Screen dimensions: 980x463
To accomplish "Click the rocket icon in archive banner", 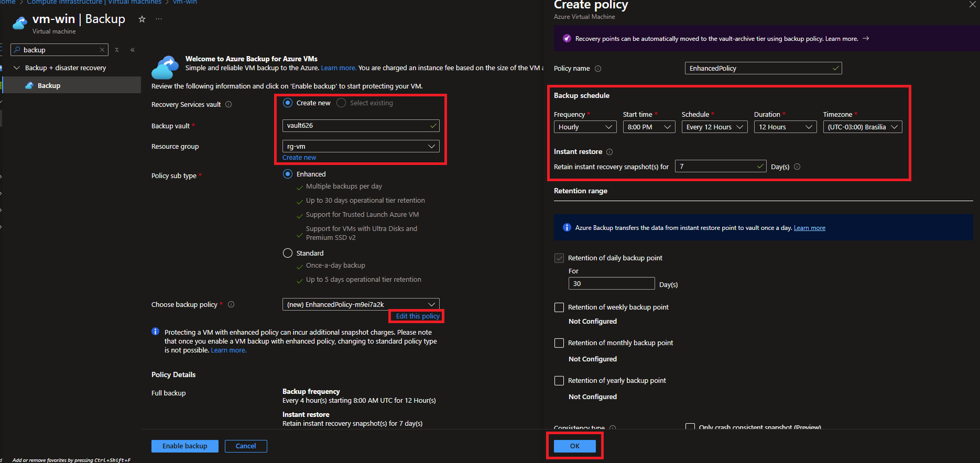I will (567, 38).
